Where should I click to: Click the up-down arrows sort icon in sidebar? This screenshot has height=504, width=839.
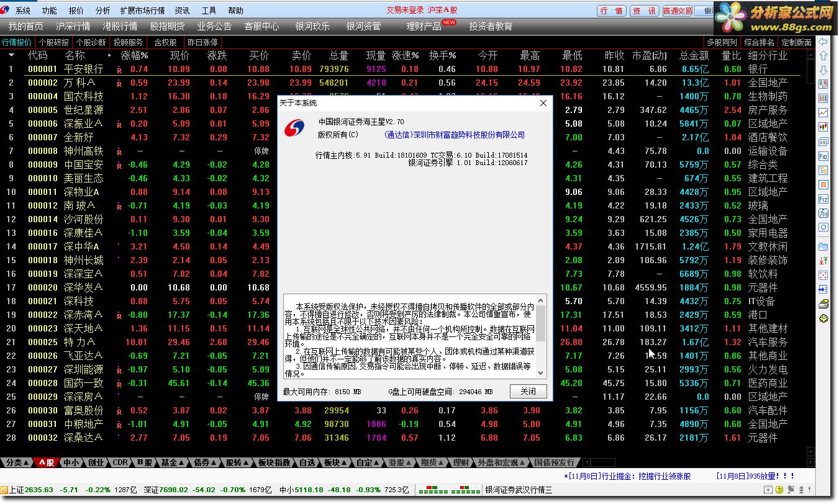point(823,261)
